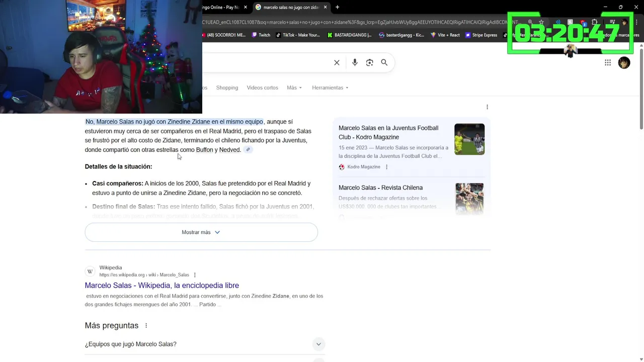Open the Vite + React bookmark
This screenshot has width=644, height=362.
445,35
